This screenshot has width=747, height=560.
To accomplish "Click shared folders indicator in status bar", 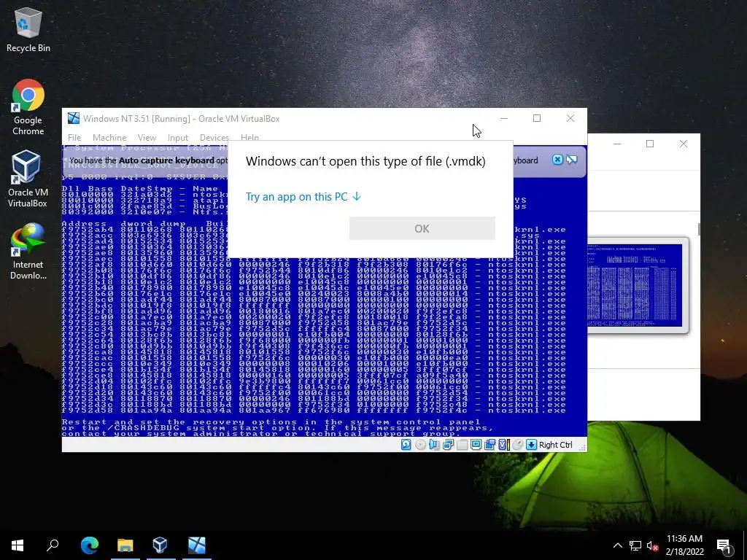I will coord(462,445).
